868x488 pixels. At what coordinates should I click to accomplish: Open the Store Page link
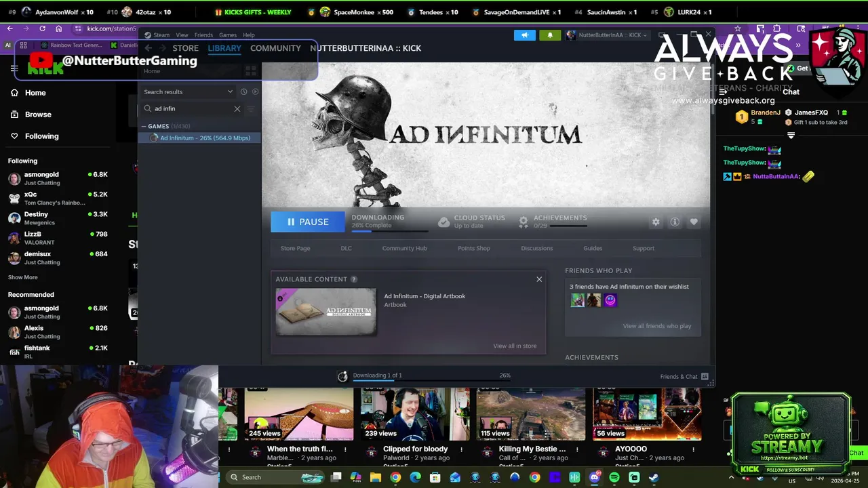(295, 248)
